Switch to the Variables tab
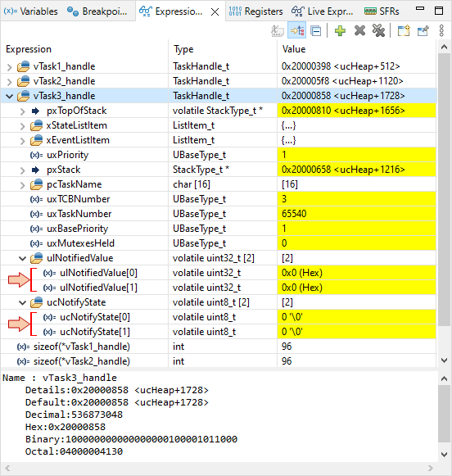The height and width of the screenshot is (476, 452). 30,11
